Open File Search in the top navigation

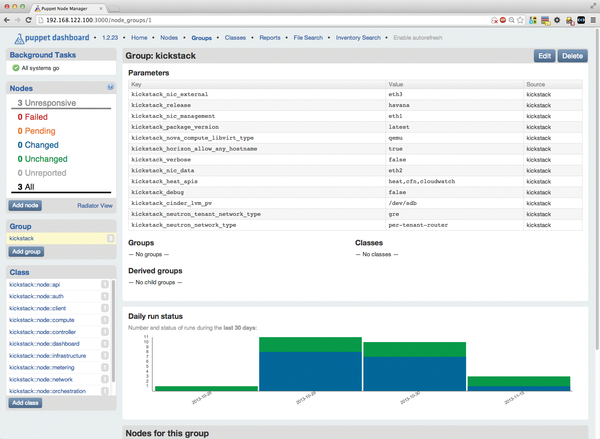308,38
